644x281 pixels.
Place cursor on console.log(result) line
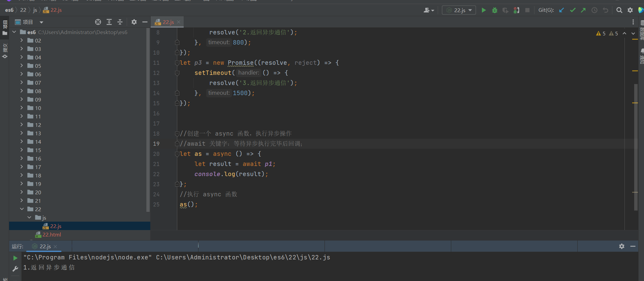[231, 174]
